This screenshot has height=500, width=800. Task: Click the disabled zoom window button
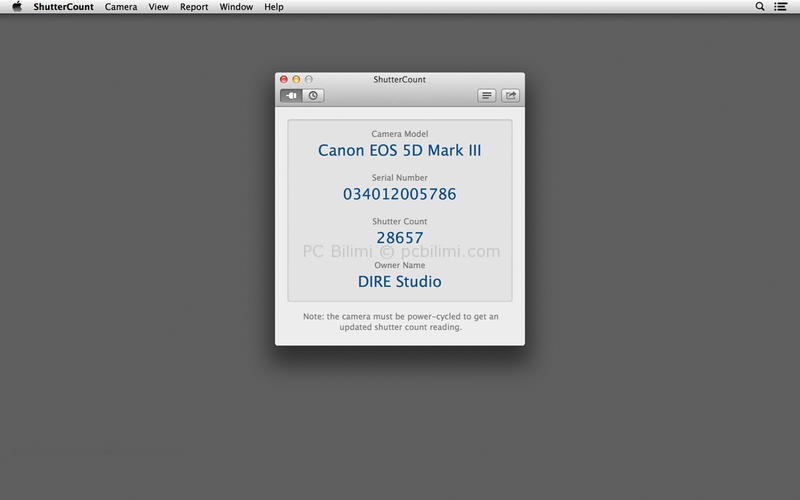pos(309,79)
